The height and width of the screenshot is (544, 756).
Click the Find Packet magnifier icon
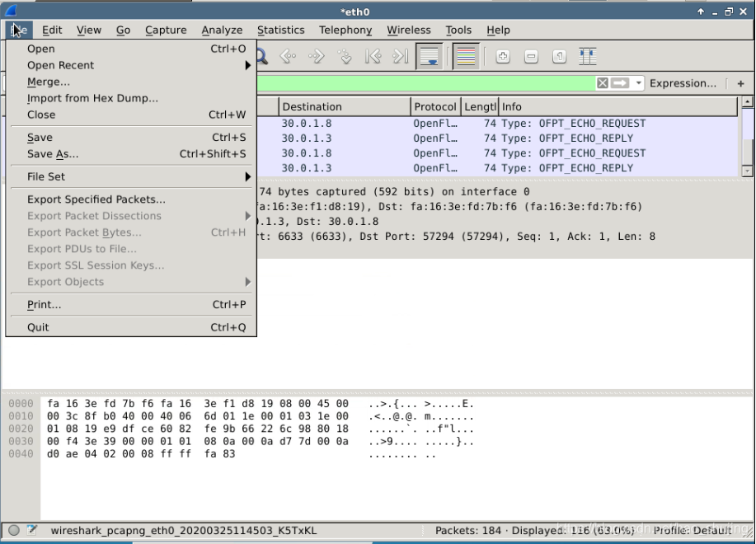coord(262,56)
